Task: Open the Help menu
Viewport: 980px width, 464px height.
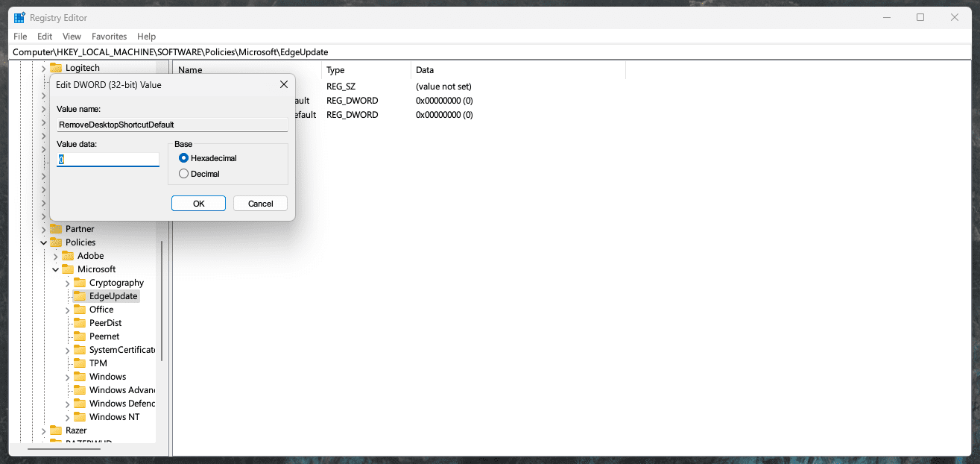Action: (147, 37)
